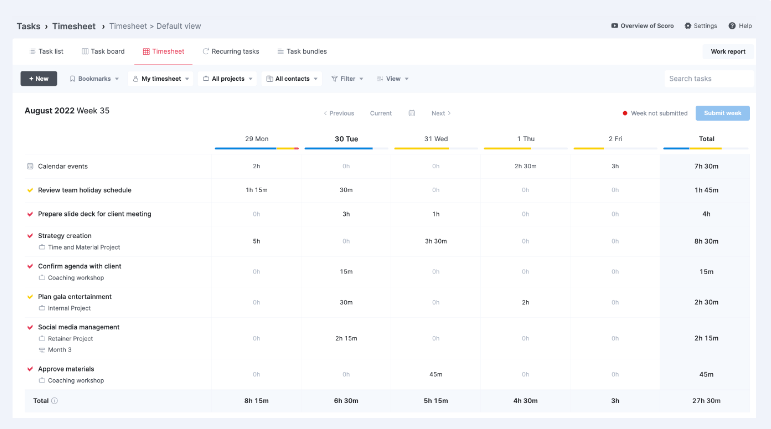This screenshot has height=429, width=771.
Task: Click briefcase icon under Confirm agenda with client
Action: 42,278
